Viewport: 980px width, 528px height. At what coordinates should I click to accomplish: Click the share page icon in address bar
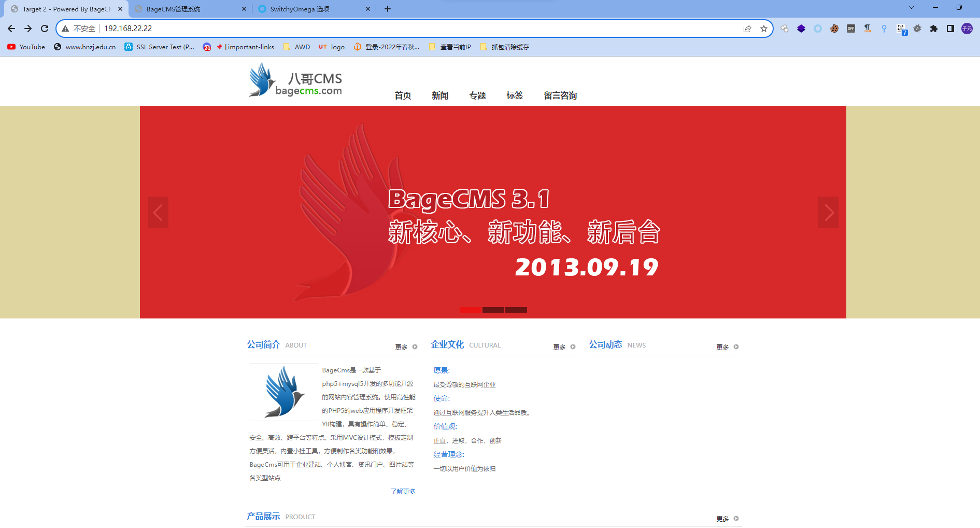[747, 29]
